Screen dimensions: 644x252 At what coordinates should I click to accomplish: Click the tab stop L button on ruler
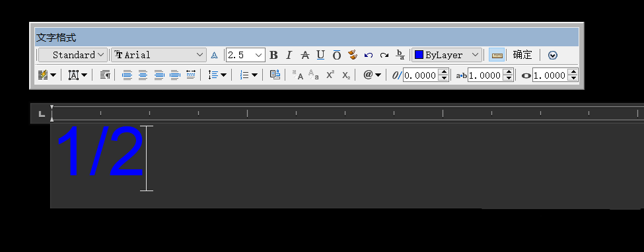(42, 114)
